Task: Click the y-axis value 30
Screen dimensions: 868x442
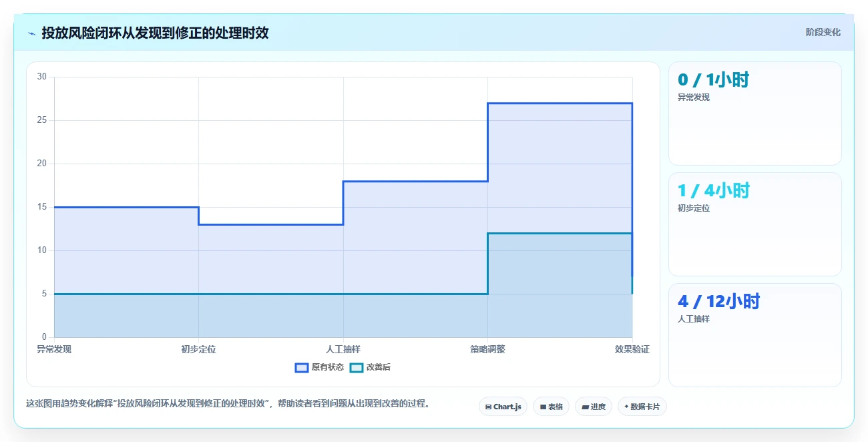Action: [42, 77]
